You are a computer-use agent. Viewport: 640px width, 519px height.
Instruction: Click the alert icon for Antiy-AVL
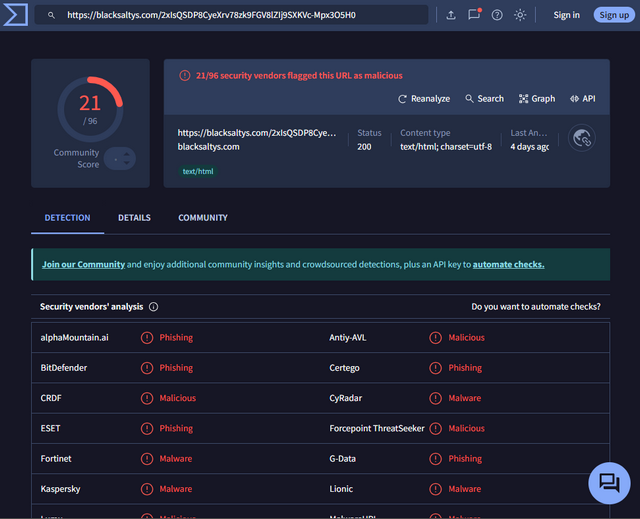[x=436, y=338]
